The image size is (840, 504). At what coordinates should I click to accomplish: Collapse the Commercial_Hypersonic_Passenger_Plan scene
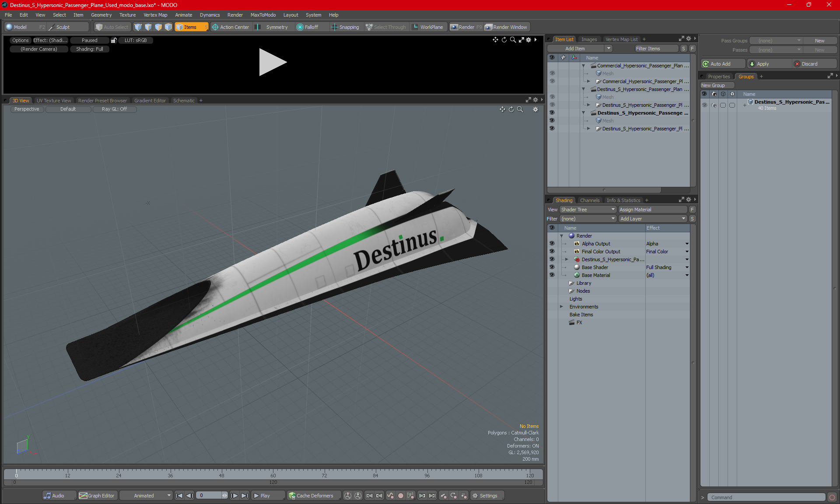(x=583, y=66)
